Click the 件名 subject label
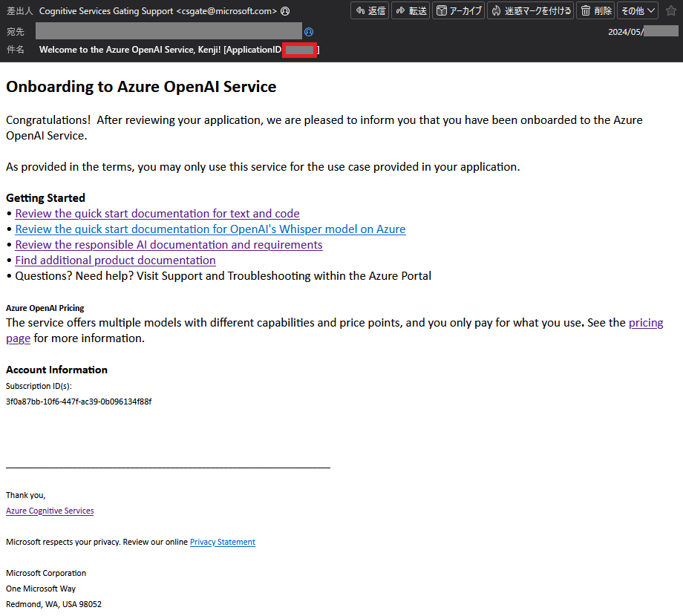This screenshot has width=683, height=616. coord(16,50)
